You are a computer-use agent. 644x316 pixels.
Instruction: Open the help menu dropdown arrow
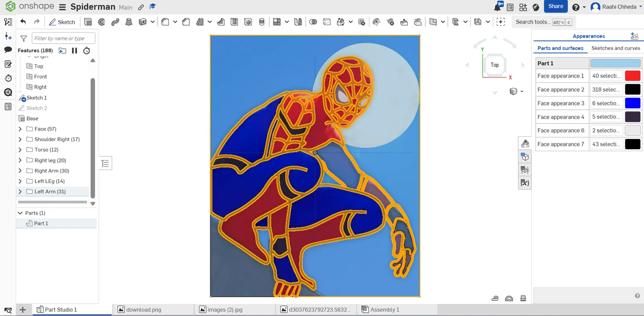click(x=584, y=7)
